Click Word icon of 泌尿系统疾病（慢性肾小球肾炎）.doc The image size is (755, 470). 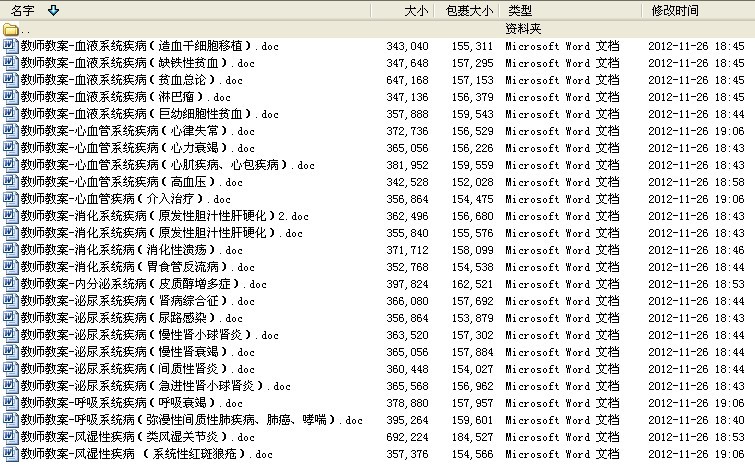coord(11,334)
